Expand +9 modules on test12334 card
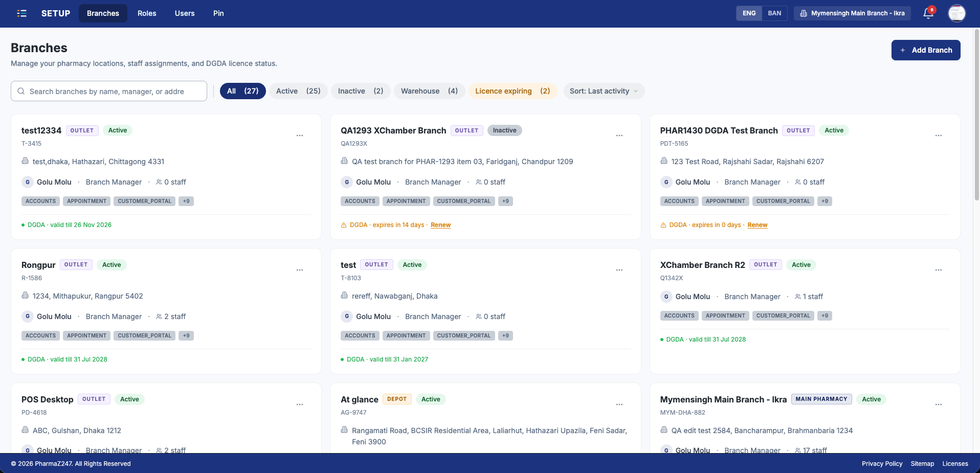Screen dimensions: 980x473 186,201
